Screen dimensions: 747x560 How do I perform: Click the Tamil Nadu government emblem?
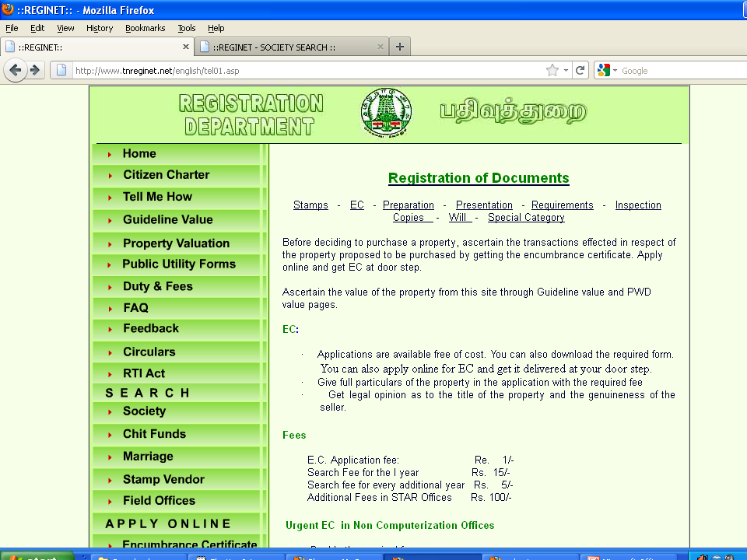[387, 112]
